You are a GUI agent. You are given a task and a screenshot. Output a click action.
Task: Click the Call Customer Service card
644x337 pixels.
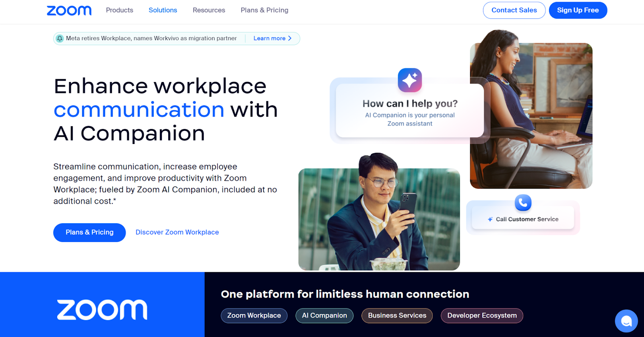[523, 218]
